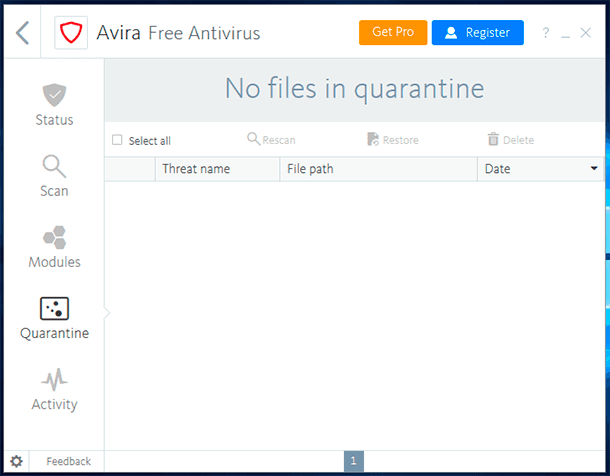Select page 1 in the pagination bar
Screen dimensions: 610x476
click(x=354, y=461)
